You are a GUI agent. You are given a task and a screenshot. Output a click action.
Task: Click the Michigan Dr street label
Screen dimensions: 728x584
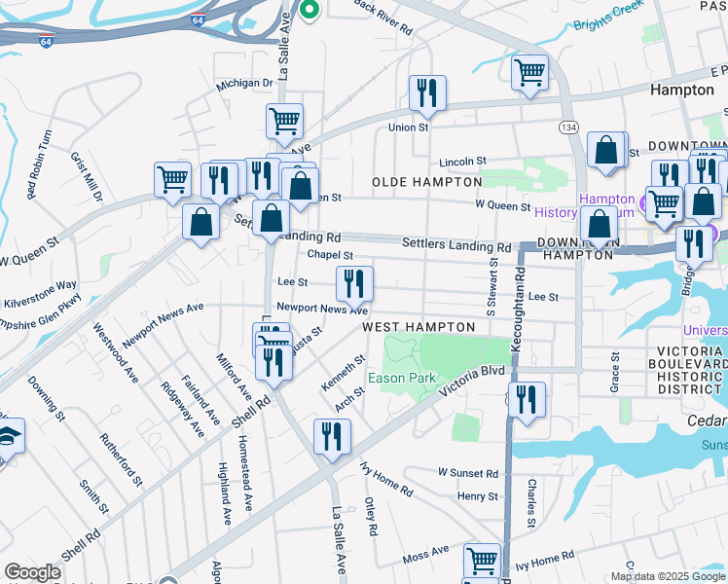[x=244, y=84]
